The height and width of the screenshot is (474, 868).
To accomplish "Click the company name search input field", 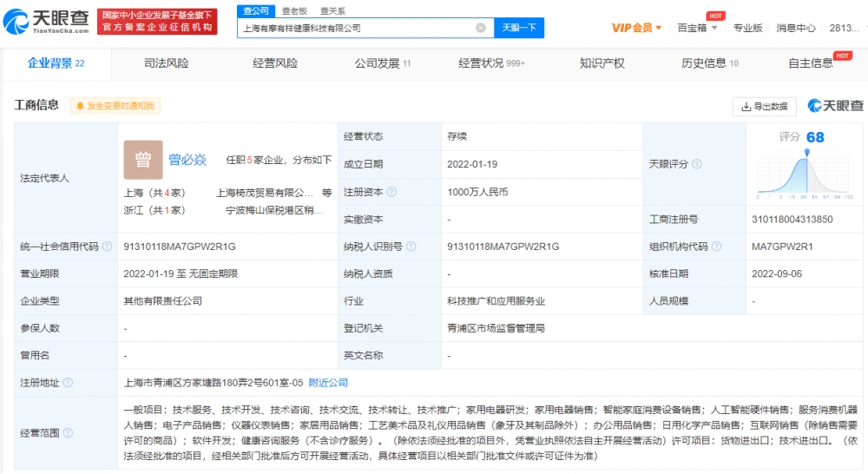I will point(356,28).
